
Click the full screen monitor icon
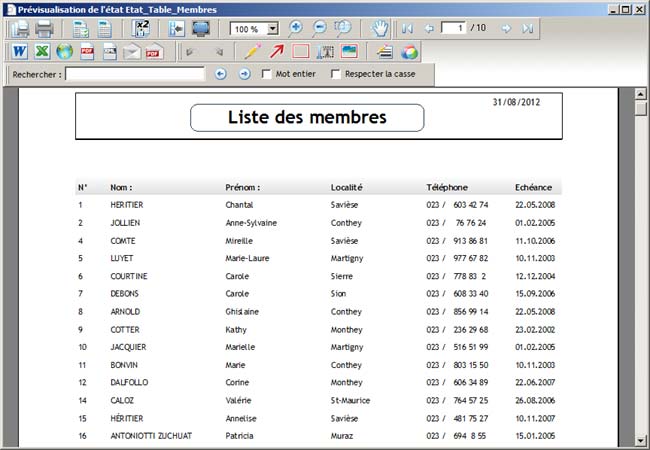[x=201, y=29]
